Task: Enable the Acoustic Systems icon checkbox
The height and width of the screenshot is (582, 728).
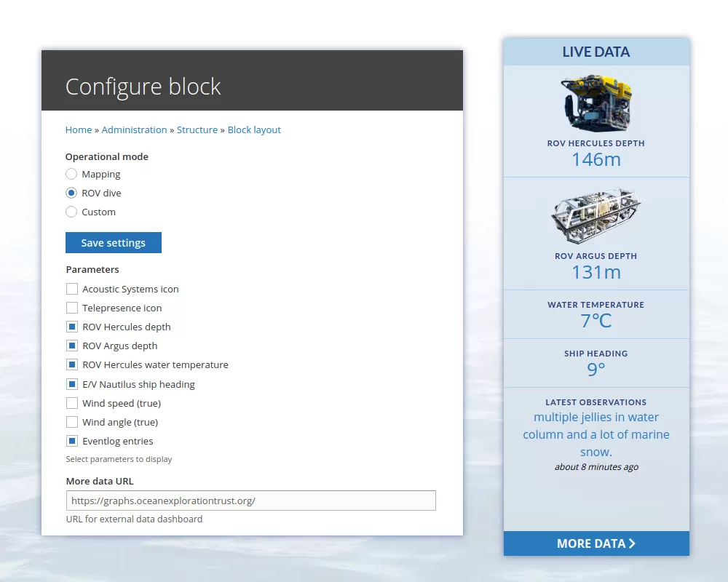Action: coord(72,289)
